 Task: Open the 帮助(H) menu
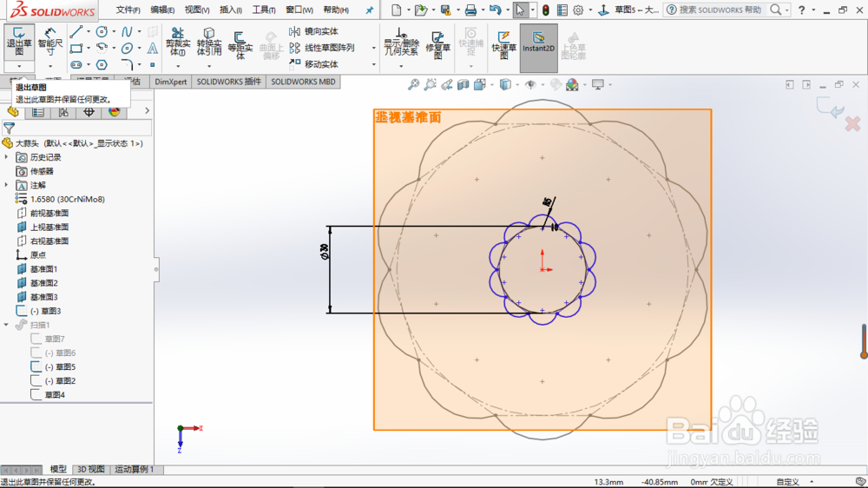pos(336,10)
